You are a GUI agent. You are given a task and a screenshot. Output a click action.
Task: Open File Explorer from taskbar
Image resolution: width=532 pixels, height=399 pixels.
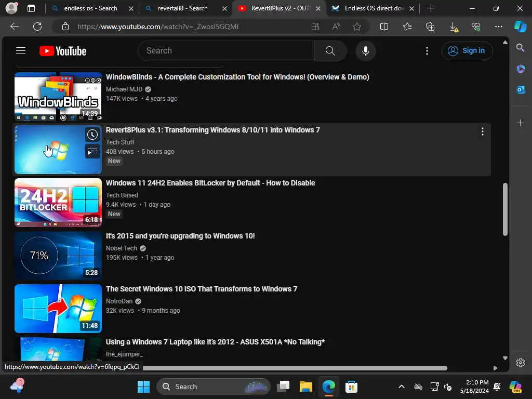(305, 387)
